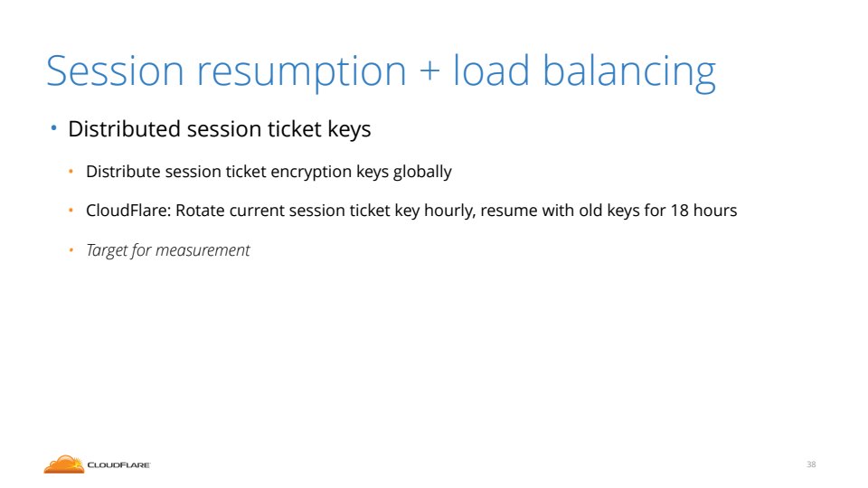Click the orange bullet before 'Target for measurement'
Image resolution: width=868 pixels, height=488 pixels.
pyautogui.click(x=71, y=250)
